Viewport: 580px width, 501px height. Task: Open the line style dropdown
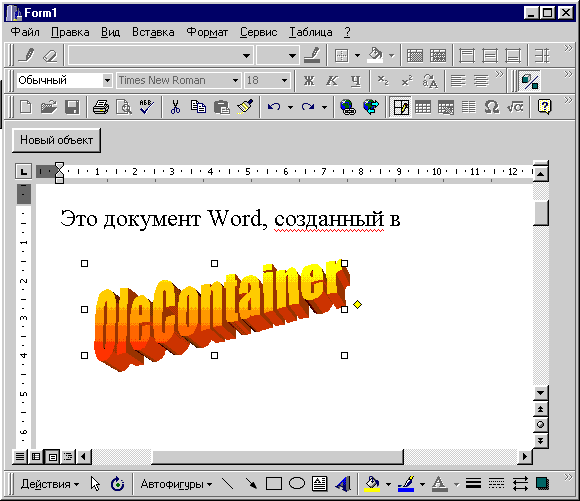pos(246,56)
